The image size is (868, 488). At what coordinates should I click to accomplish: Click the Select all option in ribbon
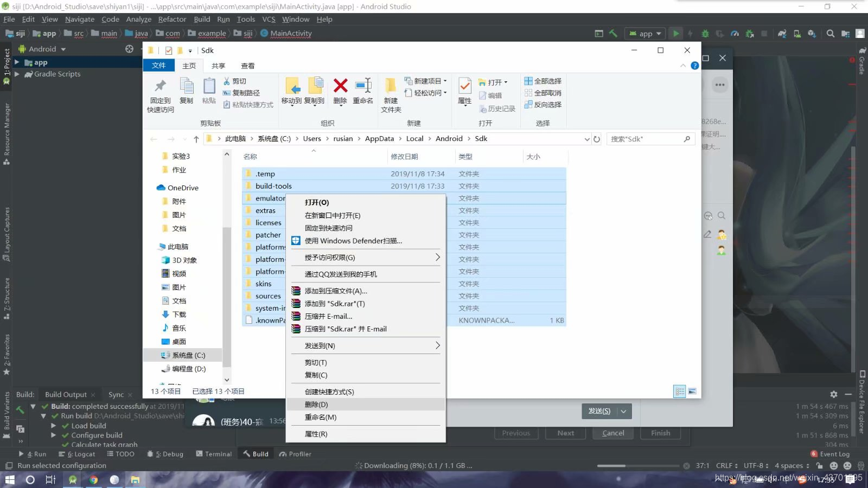tap(543, 81)
